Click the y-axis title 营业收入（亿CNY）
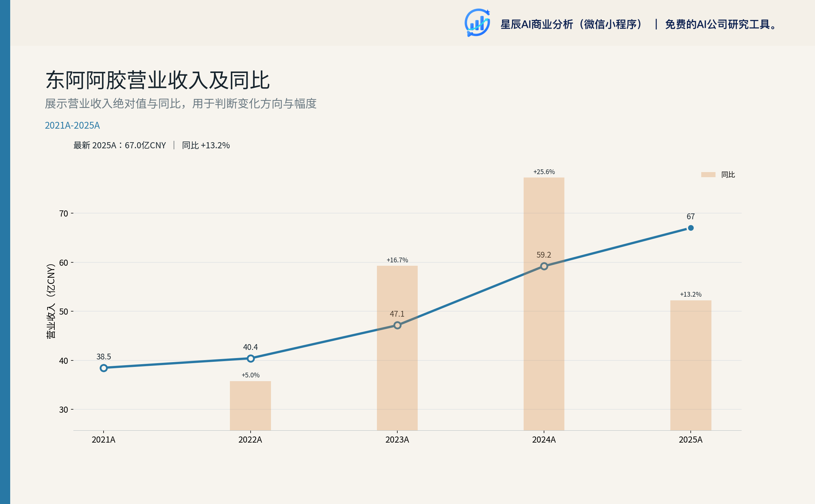The image size is (815, 504). [x=51, y=301]
